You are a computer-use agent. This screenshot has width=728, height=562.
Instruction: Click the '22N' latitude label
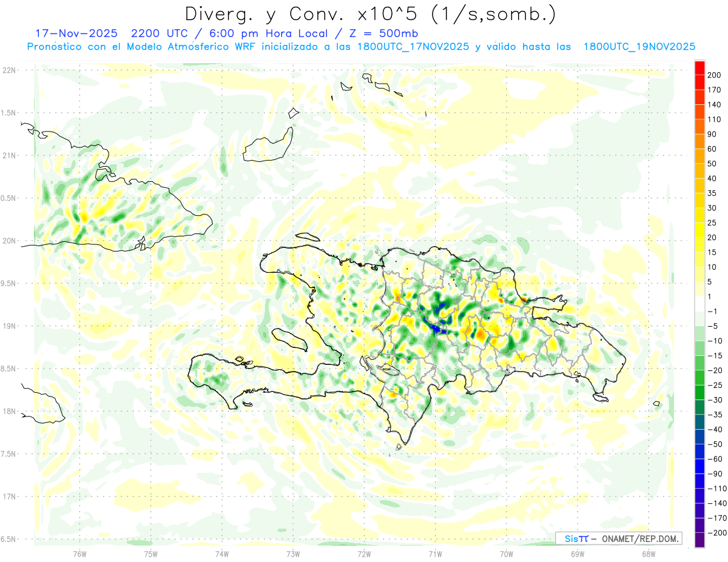point(8,70)
